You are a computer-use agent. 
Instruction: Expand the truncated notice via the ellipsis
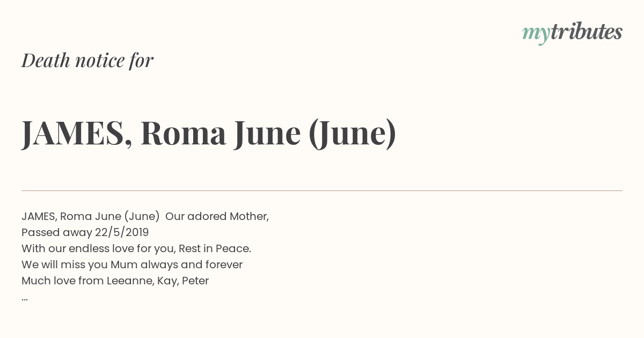pos(25,299)
